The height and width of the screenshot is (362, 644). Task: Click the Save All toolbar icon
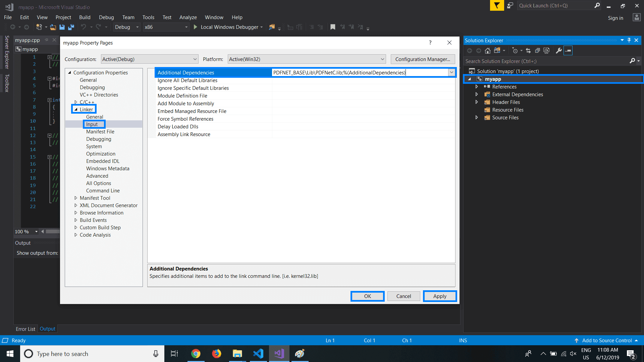pos(71,27)
